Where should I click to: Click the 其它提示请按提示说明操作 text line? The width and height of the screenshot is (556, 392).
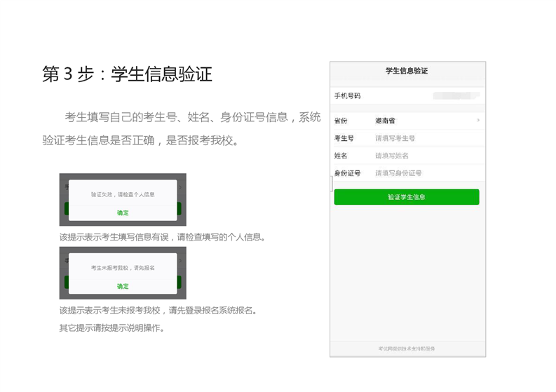(x=112, y=327)
